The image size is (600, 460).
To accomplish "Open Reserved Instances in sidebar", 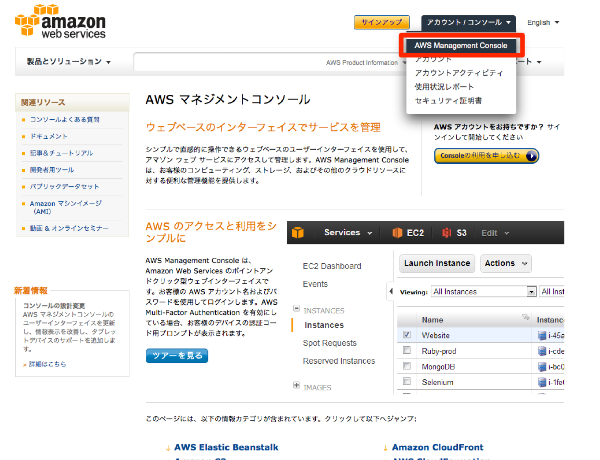I will pos(339,361).
